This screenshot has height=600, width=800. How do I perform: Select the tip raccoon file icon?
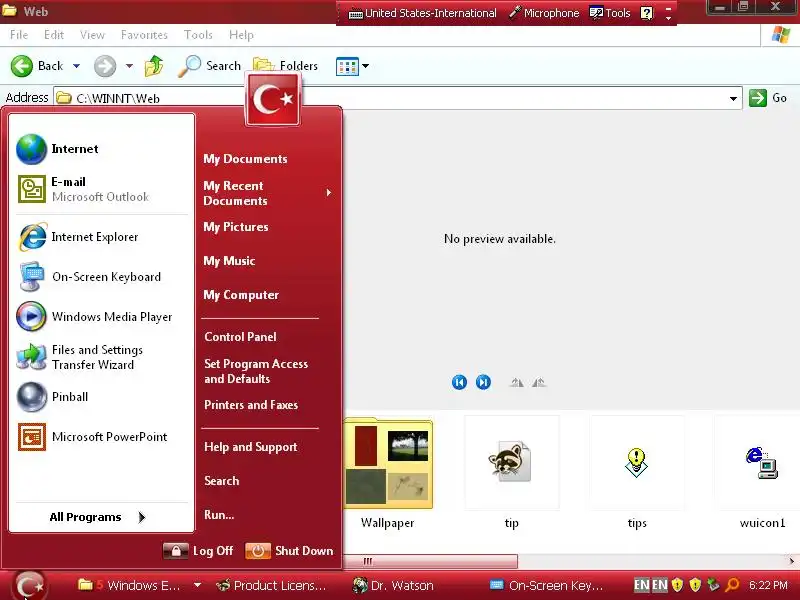pyautogui.click(x=511, y=462)
